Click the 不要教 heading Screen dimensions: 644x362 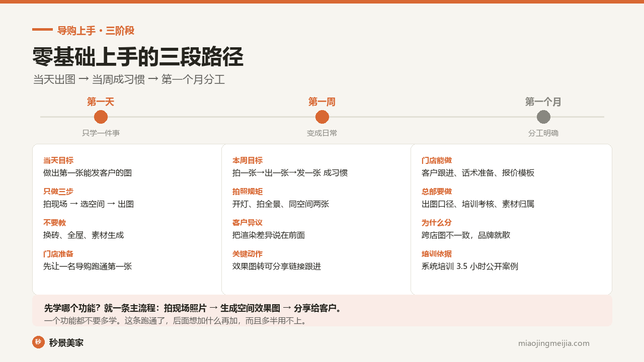(x=55, y=223)
